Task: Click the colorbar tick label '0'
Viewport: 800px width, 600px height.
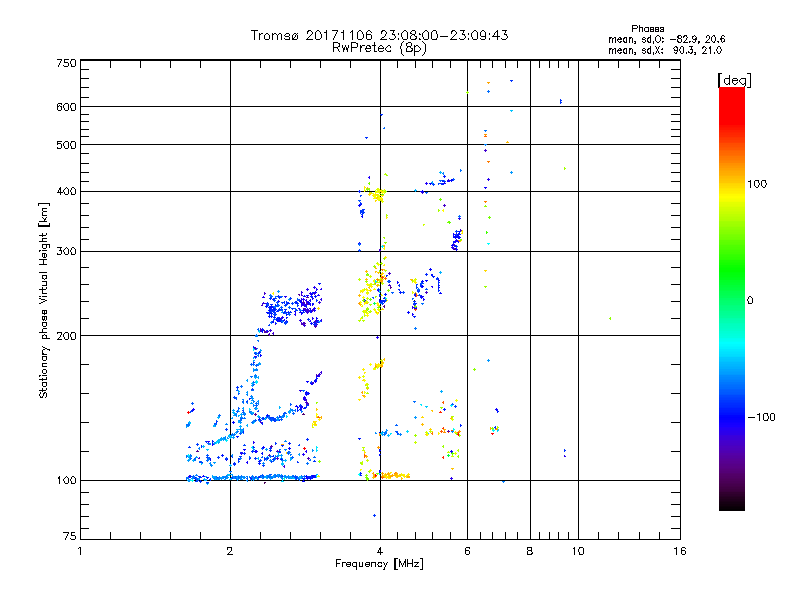Action: (x=750, y=301)
